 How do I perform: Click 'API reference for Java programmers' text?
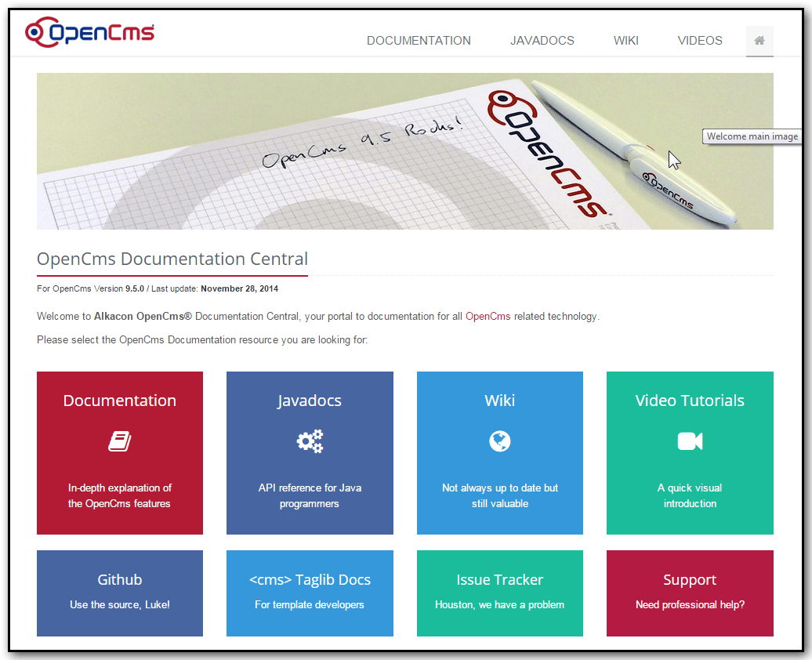coord(310,495)
